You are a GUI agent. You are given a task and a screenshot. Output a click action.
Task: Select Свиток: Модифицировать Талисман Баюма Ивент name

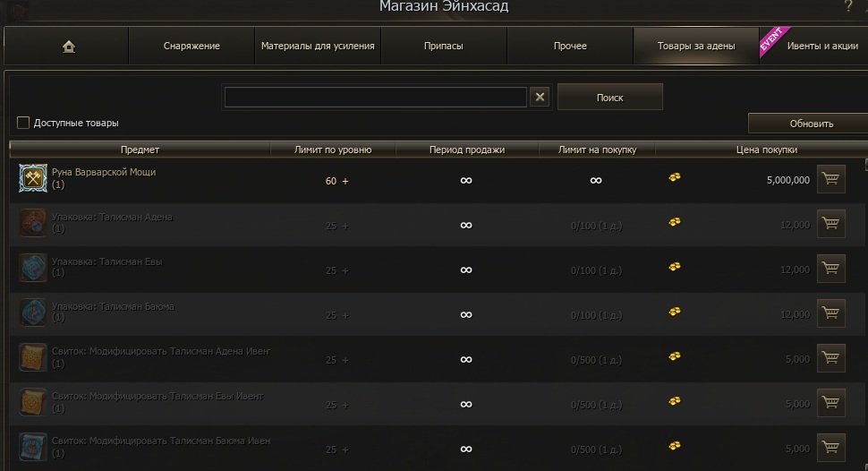click(160, 441)
